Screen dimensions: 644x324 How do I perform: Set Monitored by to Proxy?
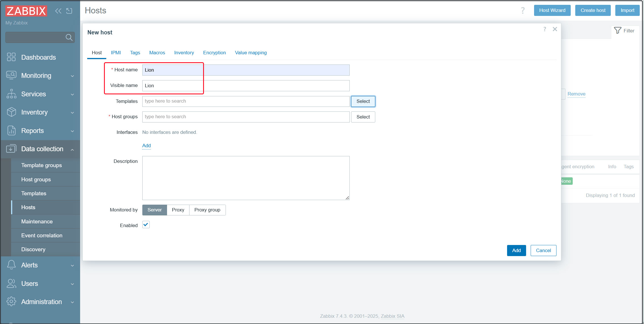click(x=178, y=210)
